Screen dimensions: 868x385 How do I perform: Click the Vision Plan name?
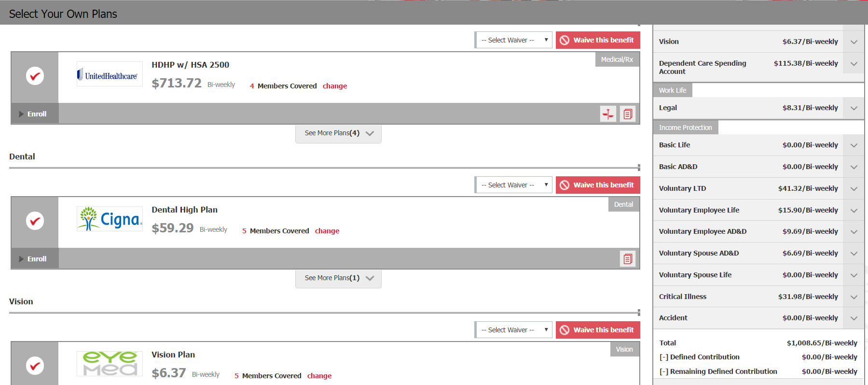(173, 355)
